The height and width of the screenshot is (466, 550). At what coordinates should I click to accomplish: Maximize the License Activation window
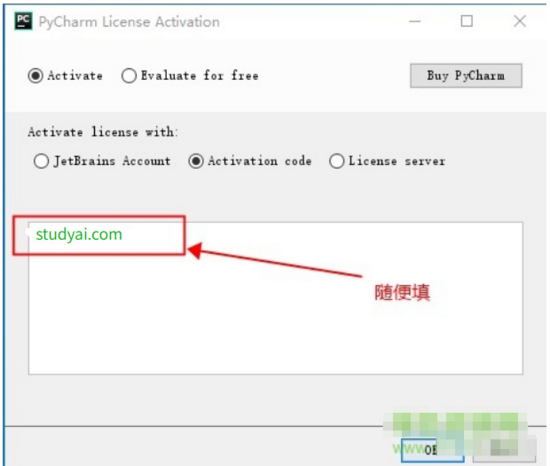pos(467,21)
